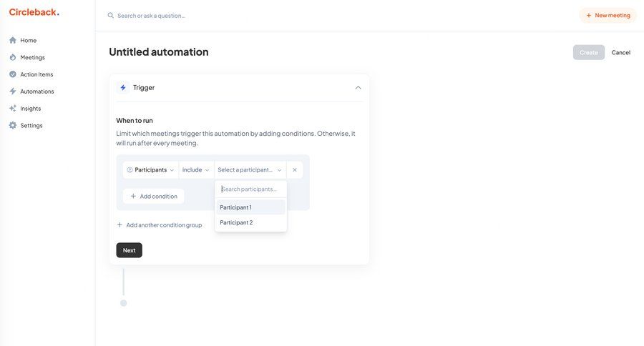Open the include operator dropdown

pos(196,170)
